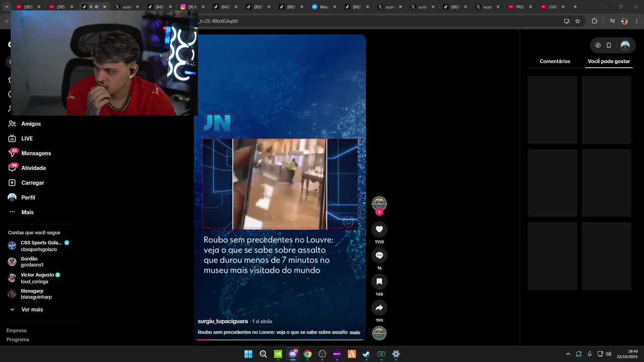Open Mensagens icon with 25 badge
Image resolution: width=644 pixels, height=362 pixels.
(x=12, y=153)
